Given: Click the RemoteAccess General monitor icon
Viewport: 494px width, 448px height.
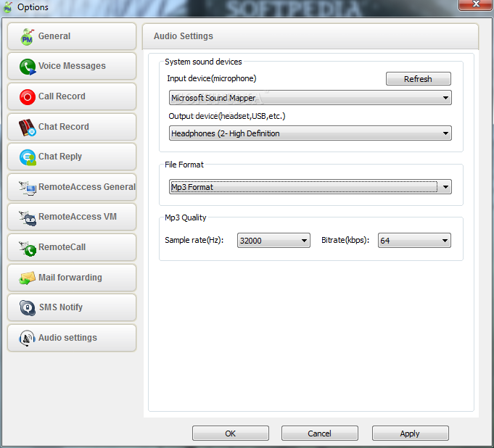Looking at the screenshot, I should pos(28,188).
